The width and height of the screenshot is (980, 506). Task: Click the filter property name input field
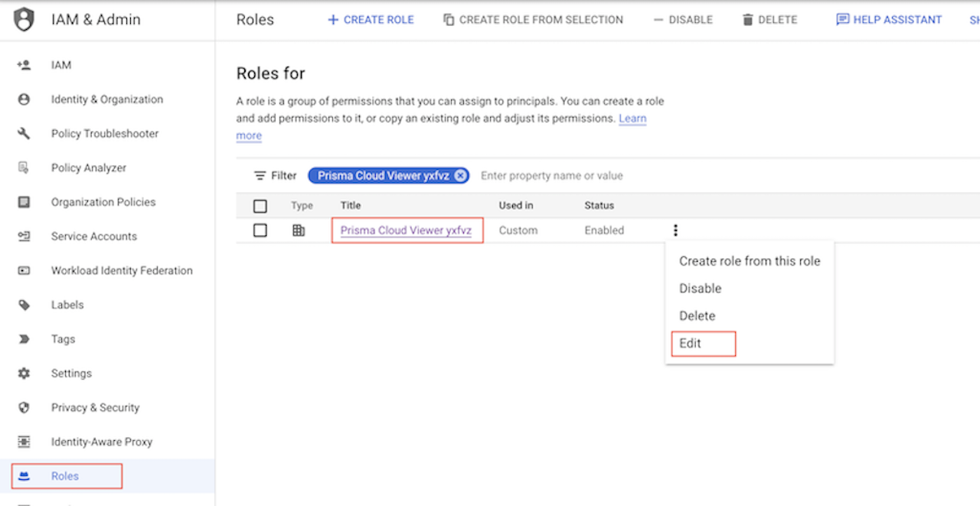[551, 176]
